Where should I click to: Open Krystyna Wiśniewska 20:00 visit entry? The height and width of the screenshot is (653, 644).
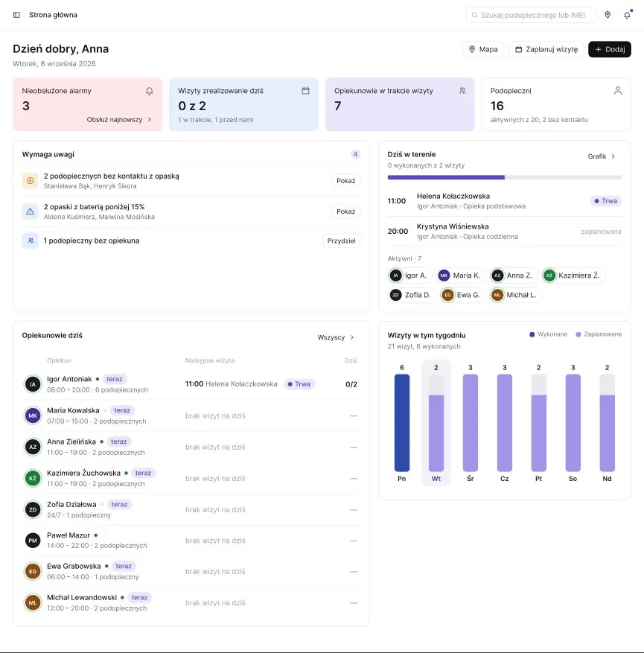pos(505,231)
